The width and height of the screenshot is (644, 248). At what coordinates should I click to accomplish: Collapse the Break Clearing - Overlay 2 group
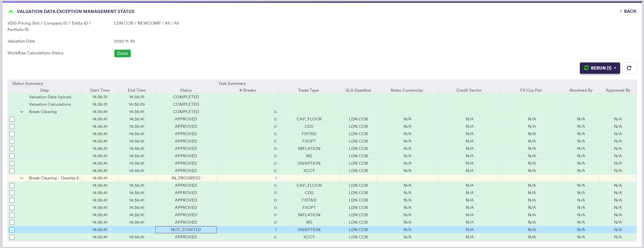pos(22,178)
